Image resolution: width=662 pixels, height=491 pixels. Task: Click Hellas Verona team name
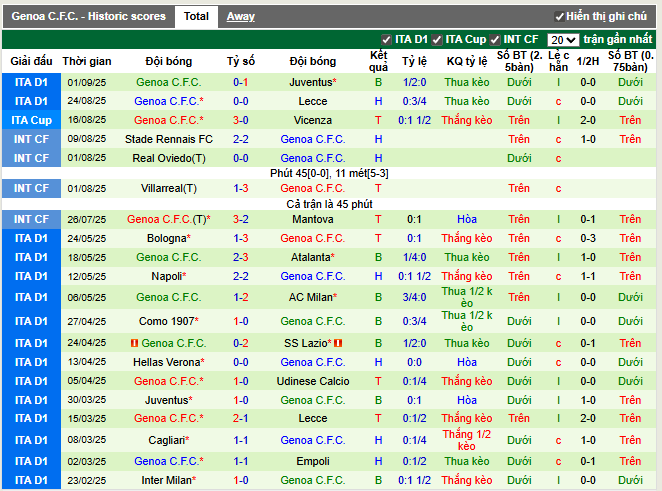tap(167, 362)
